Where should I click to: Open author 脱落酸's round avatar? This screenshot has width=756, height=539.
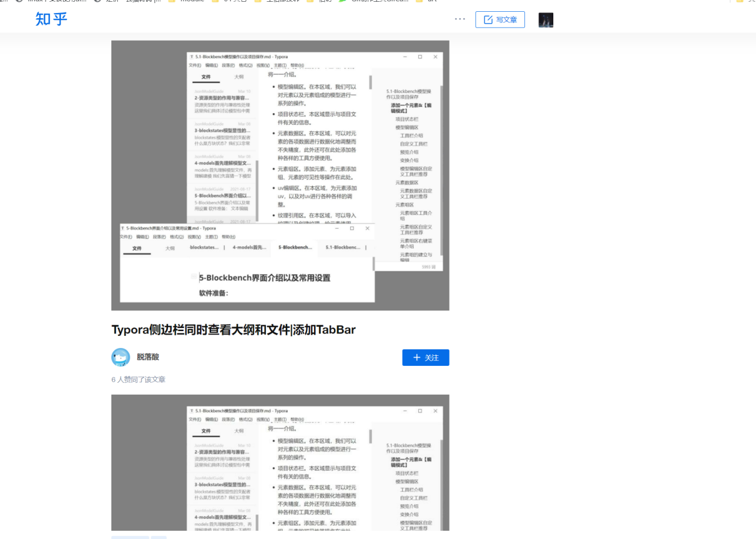click(x=121, y=357)
